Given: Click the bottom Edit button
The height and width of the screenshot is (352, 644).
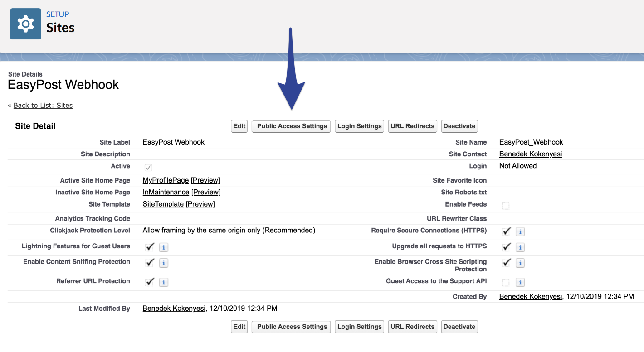Looking at the screenshot, I should (x=239, y=327).
